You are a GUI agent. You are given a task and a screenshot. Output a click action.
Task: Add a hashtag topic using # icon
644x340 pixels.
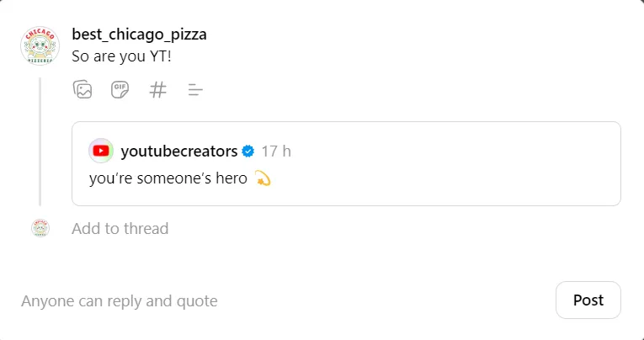[x=157, y=90]
